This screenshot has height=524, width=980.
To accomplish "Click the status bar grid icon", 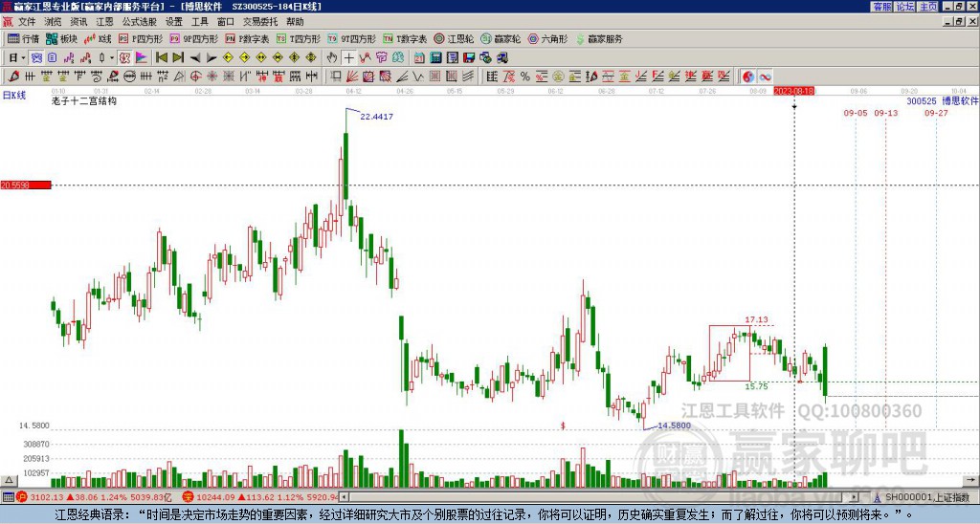I will [8, 498].
